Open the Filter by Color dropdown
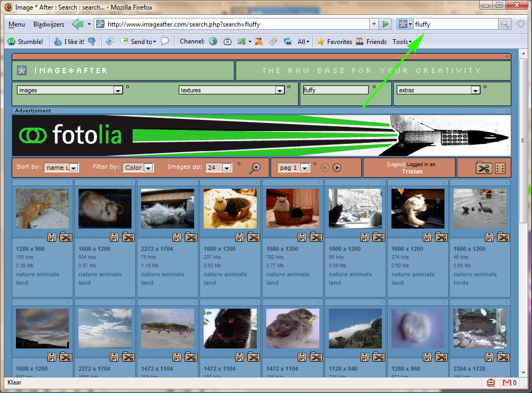532x393 pixels. click(x=138, y=167)
